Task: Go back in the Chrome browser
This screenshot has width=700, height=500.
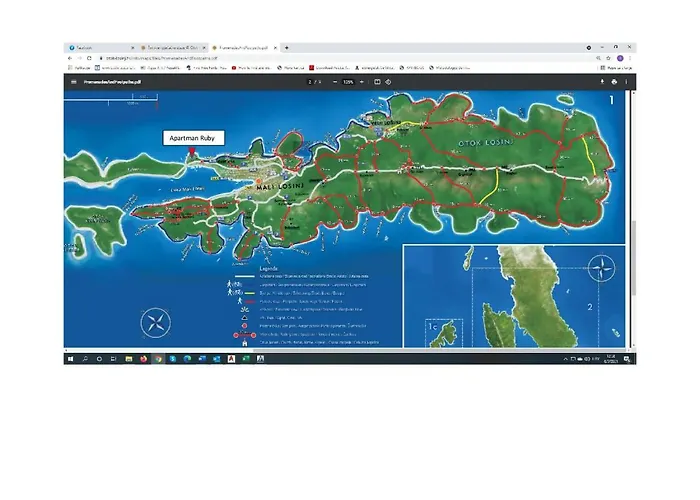Action: 70,58
